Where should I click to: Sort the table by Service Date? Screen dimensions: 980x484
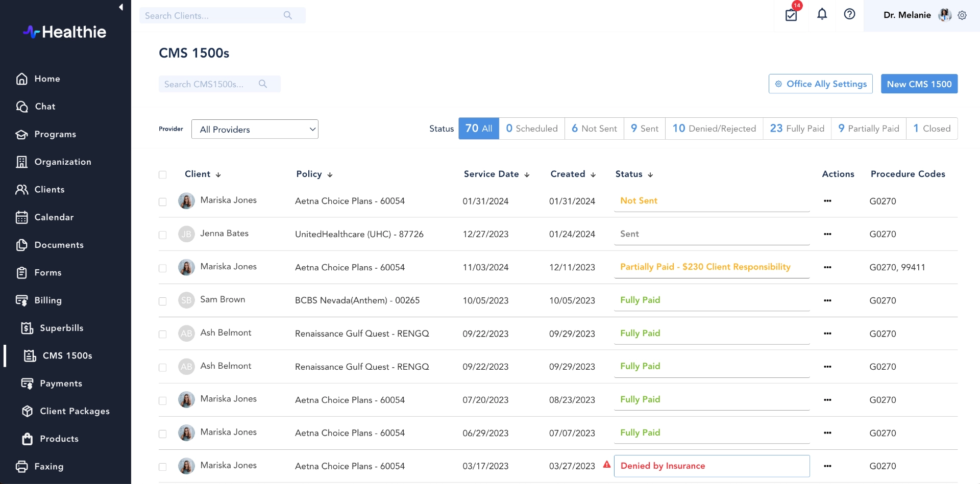(x=496, y=174)
